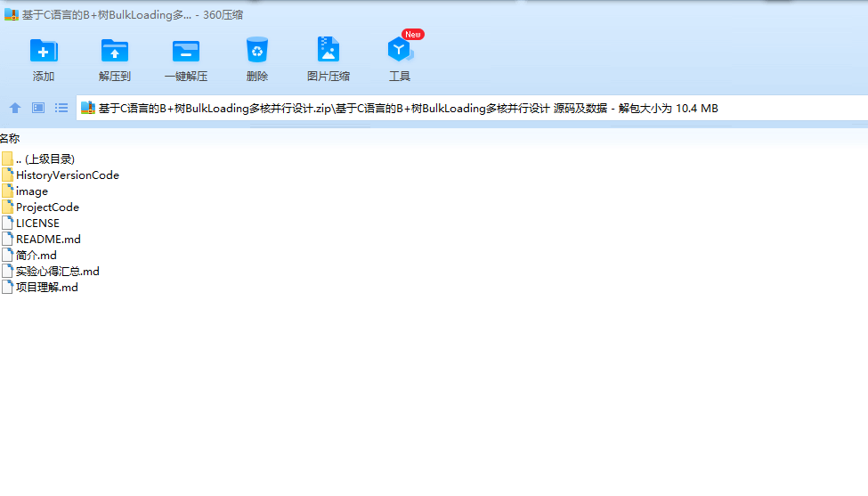Click the archive icon in address bar

tap(88, 108)
